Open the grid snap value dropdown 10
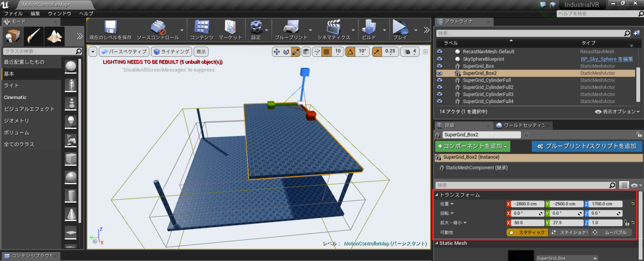This screenshot has height=261, width=644. point(338,52)
